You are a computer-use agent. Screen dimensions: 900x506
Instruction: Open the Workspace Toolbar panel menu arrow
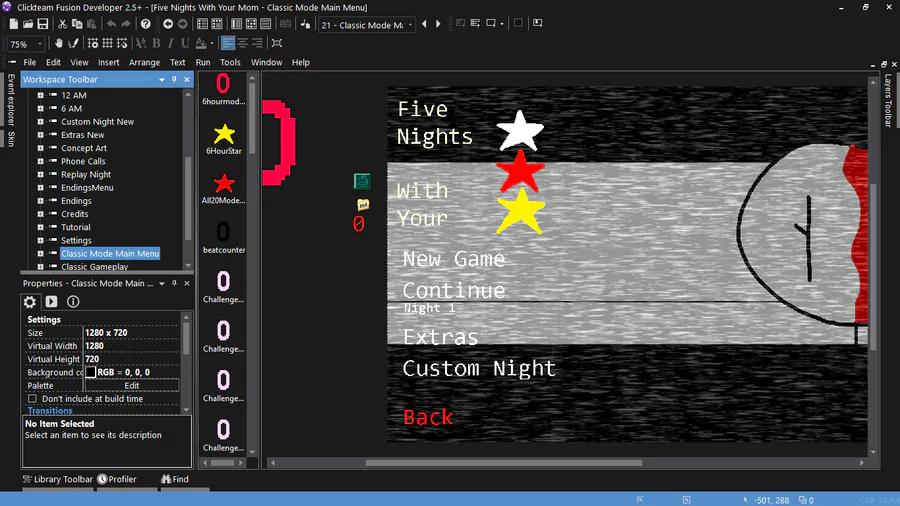click(162, 80)
